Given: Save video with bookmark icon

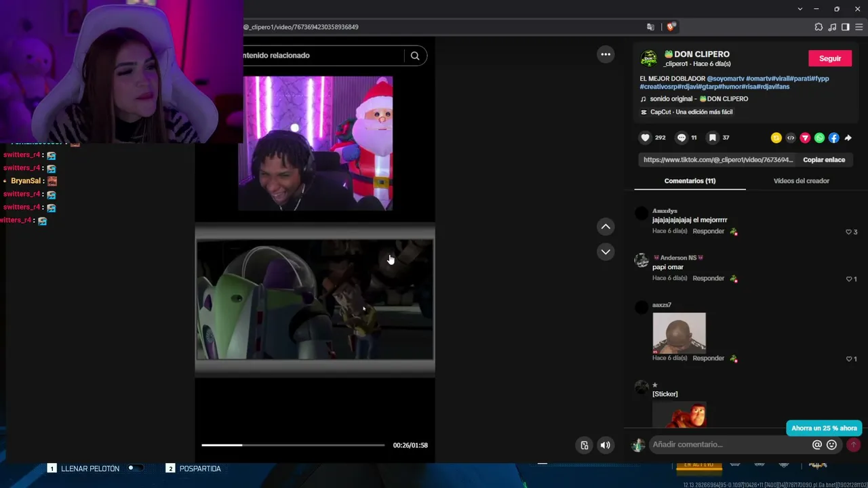Looking at the screenshot, I should tap(712, 138).
